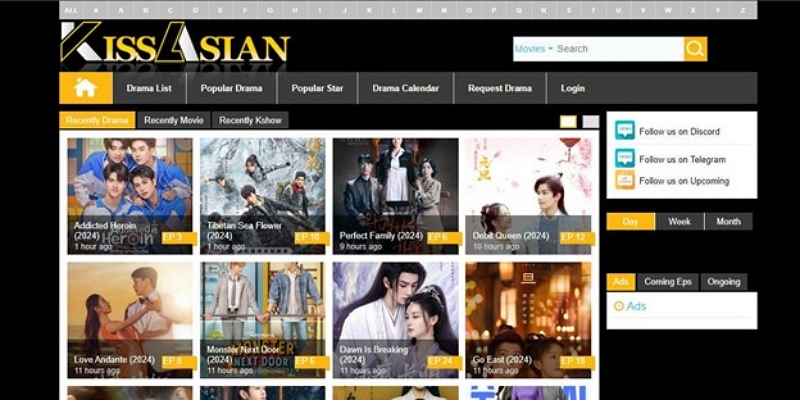The image size is (800, 400).
Task: Switch to the Ongoing tab
Action: pyautogui.click(x=723, y=282)
